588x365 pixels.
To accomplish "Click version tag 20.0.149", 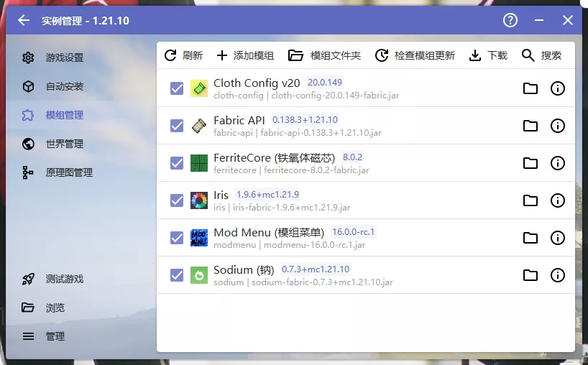I will [325, 82].
